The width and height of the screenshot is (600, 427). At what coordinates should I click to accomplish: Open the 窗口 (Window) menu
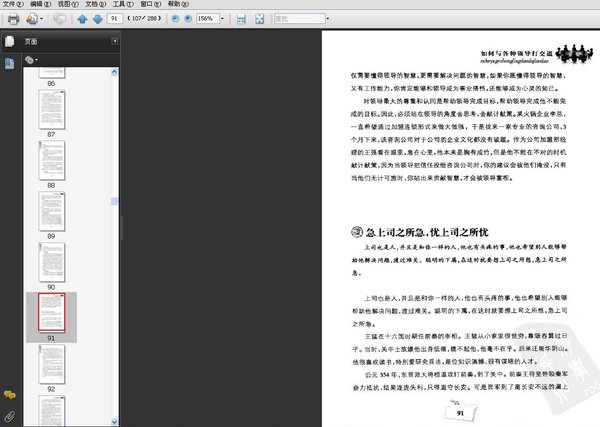151,4
